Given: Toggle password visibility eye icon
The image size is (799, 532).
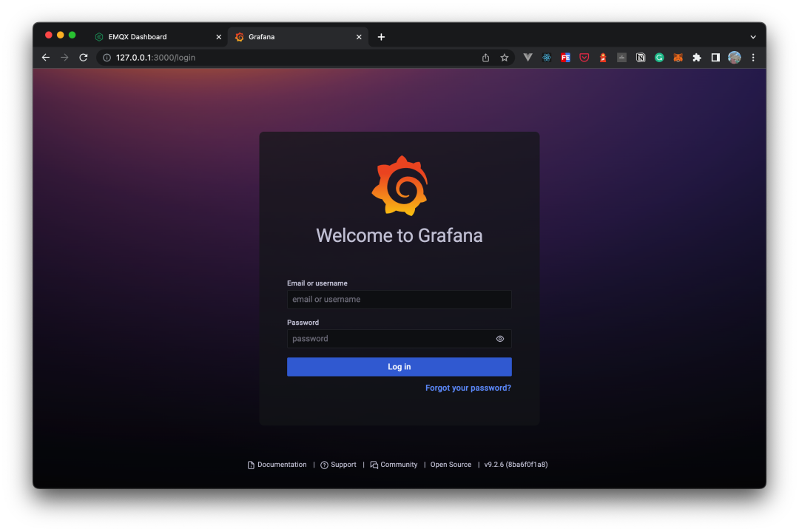Looking at the screenshot, I should 500,339.
